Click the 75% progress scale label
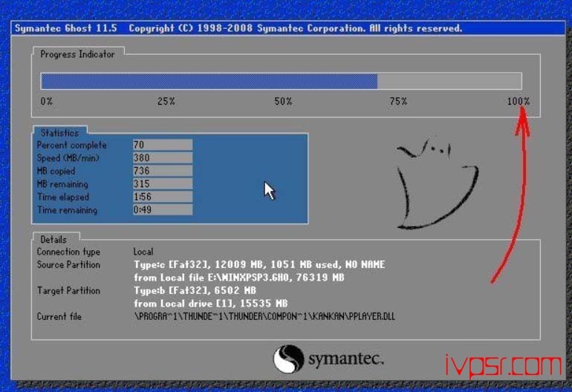 [x=398, y=102]
